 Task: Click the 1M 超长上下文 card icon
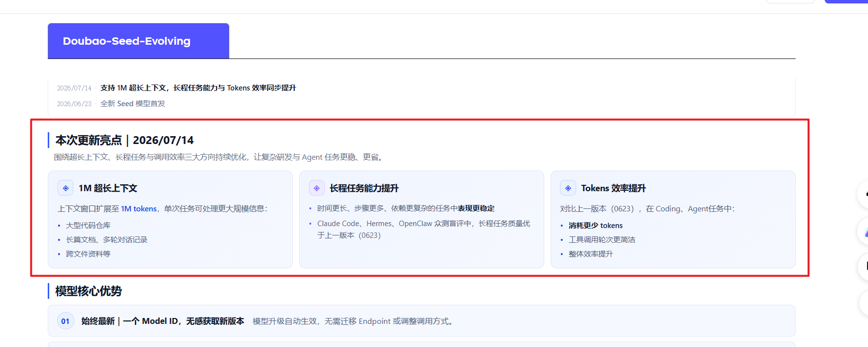65,188
